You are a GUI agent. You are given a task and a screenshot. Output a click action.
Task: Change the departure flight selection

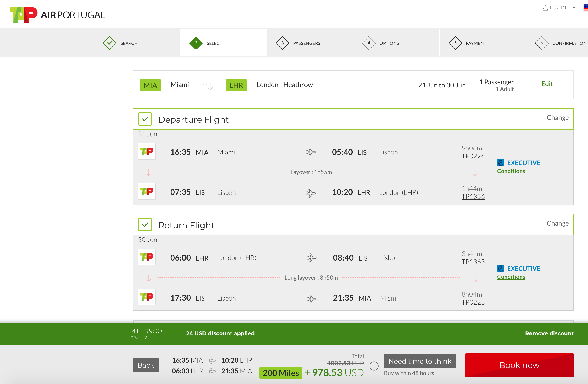pyautogui.click(x=557, y=118)
